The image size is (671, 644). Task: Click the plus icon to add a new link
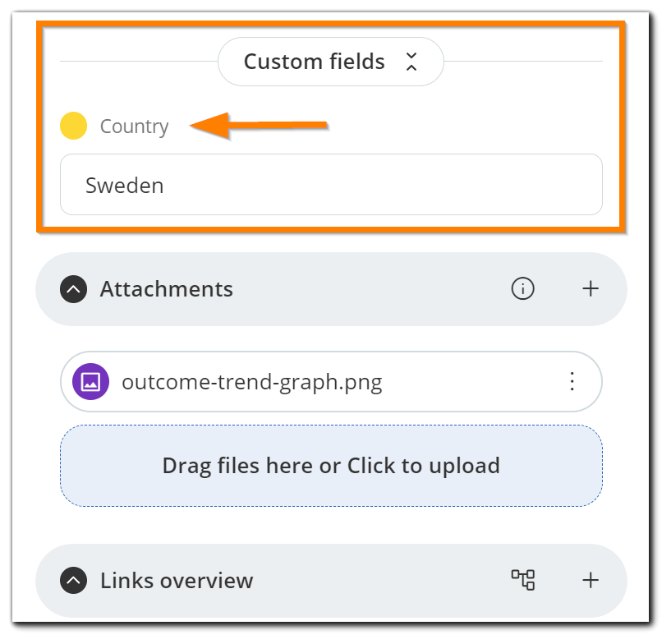pyautogui.click(x=590, y=580)
